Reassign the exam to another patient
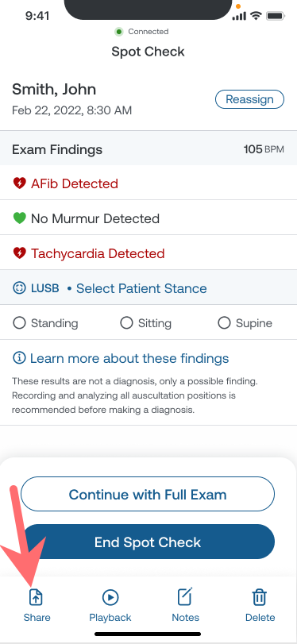 tap(249, 99)
